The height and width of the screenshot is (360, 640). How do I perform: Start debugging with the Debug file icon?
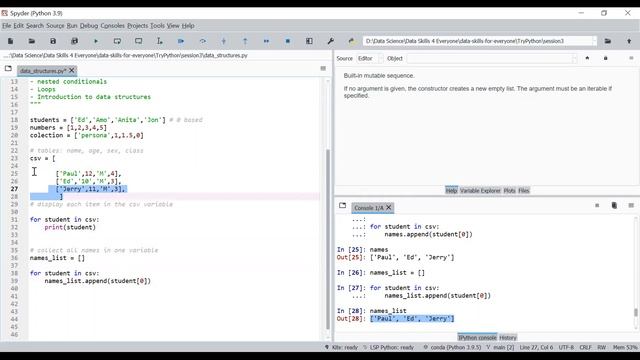[x=181, y=41]
